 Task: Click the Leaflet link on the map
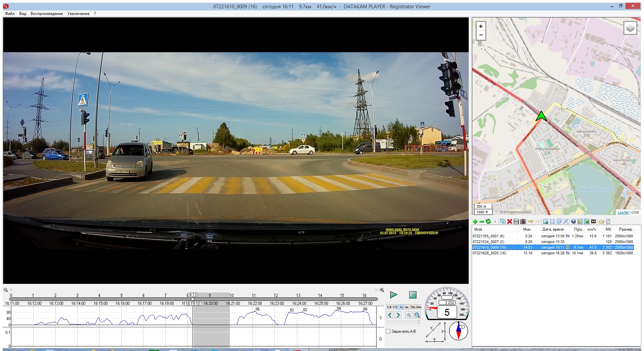pyautogui.click(x=623, y=212)
